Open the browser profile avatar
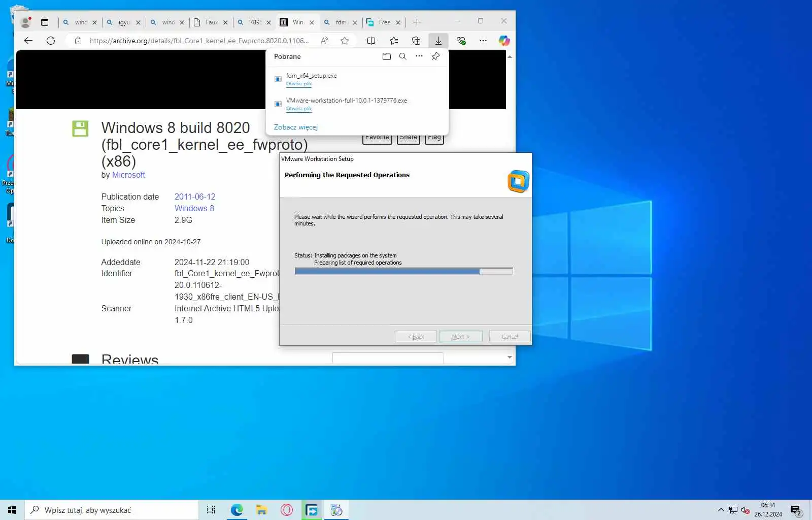This screenshot has width=812, height=520. [x=25, y=22]
